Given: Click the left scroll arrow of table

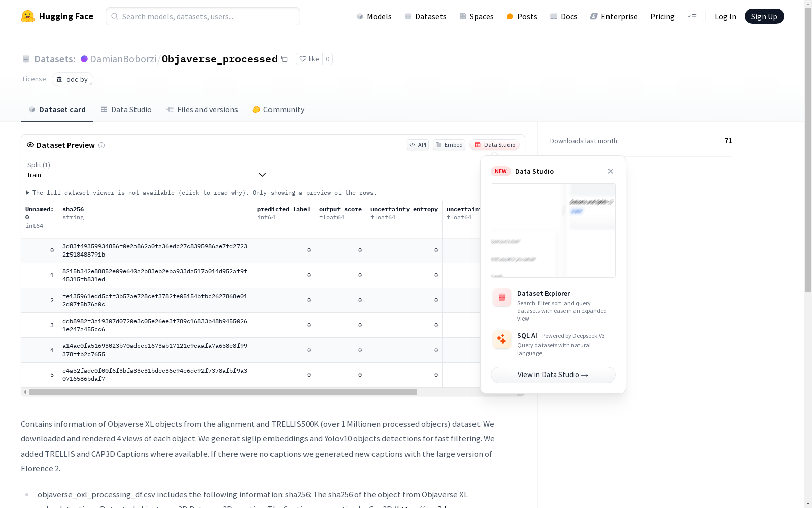Looking at the screenshot, I should pyautogui.click(x=25, y=392).
